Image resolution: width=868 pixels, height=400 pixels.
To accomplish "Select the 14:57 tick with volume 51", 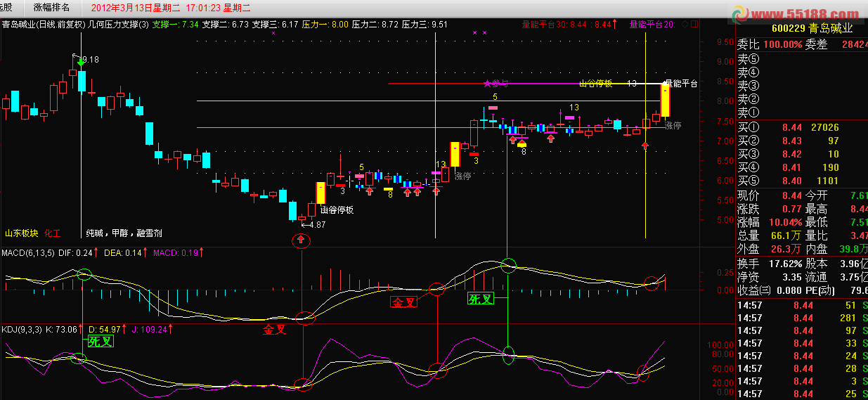I will pos(801,305).
